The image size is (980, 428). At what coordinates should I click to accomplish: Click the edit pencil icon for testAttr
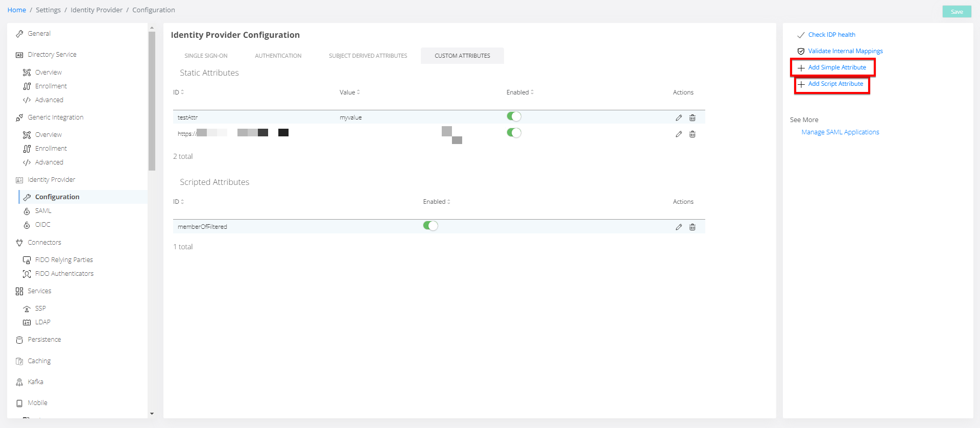(x=678, y=118)
